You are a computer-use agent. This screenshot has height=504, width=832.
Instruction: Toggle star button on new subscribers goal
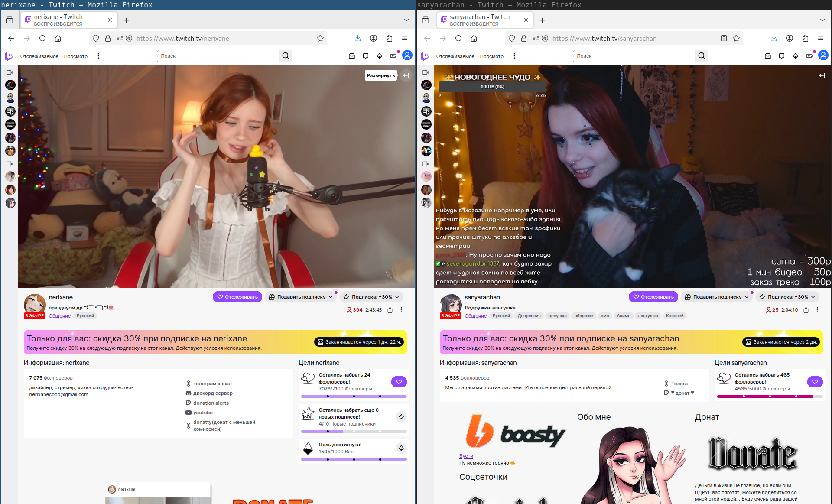401,417
